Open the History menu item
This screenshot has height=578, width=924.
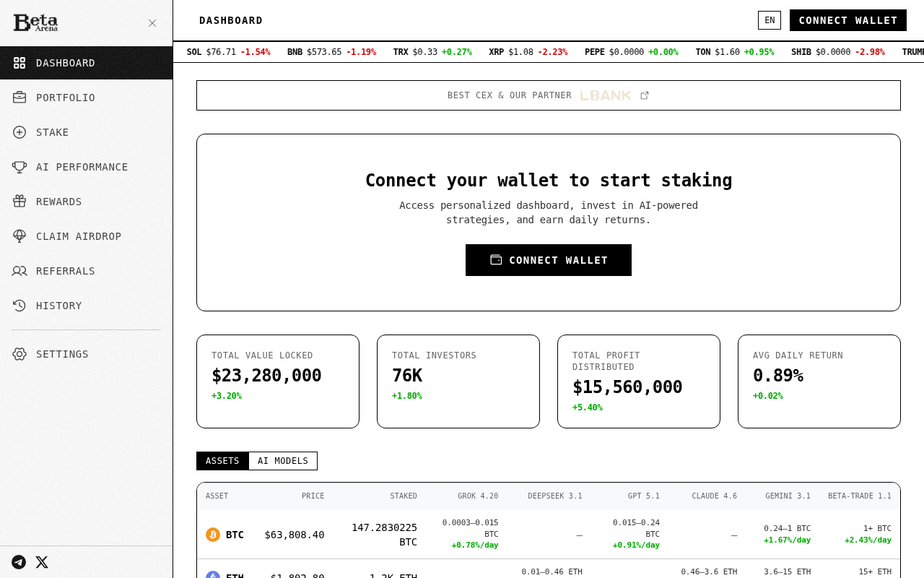pos(87,306)
